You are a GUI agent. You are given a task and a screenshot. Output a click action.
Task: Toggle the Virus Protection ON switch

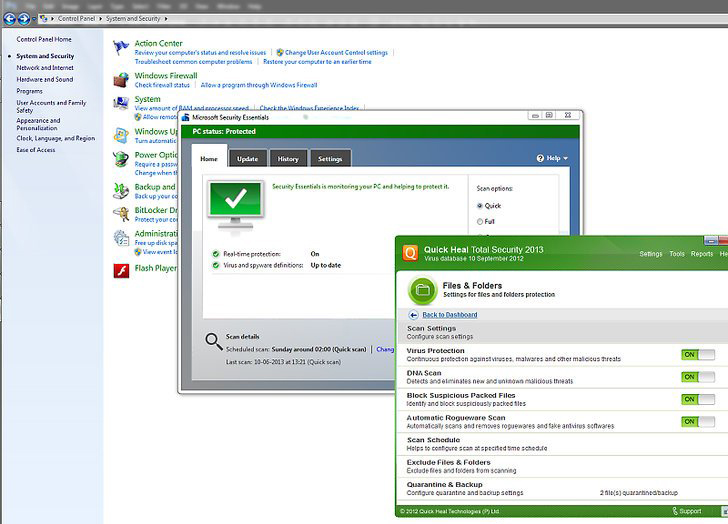tap(698, 355)
